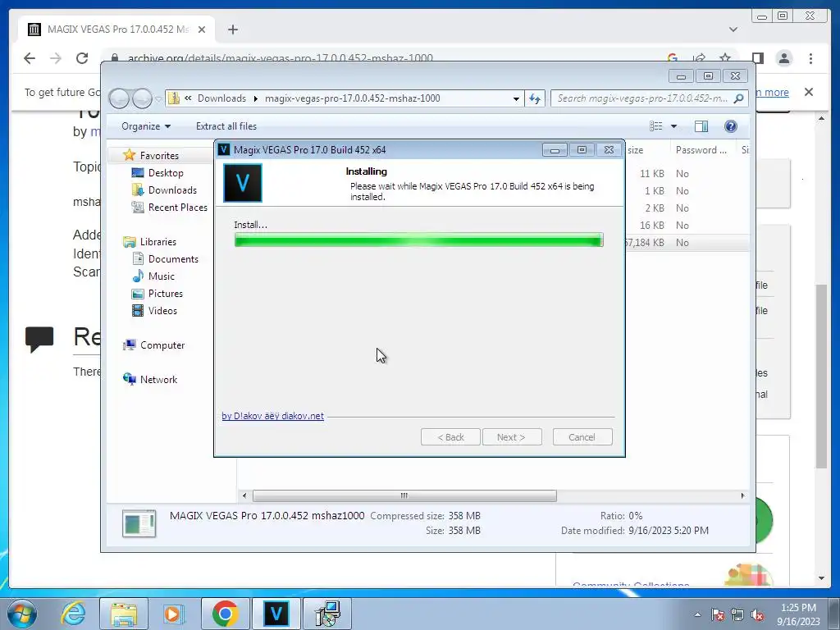The width and height of the screenshot is (840, 630).
Task: Click the Explorer refresh button
Action: tap(535, 98)
